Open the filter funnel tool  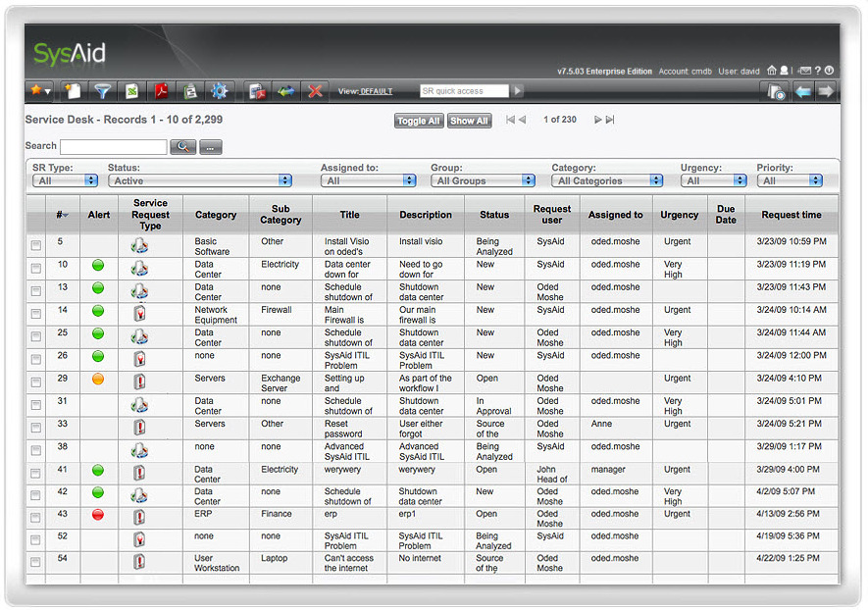pos(102,91)
